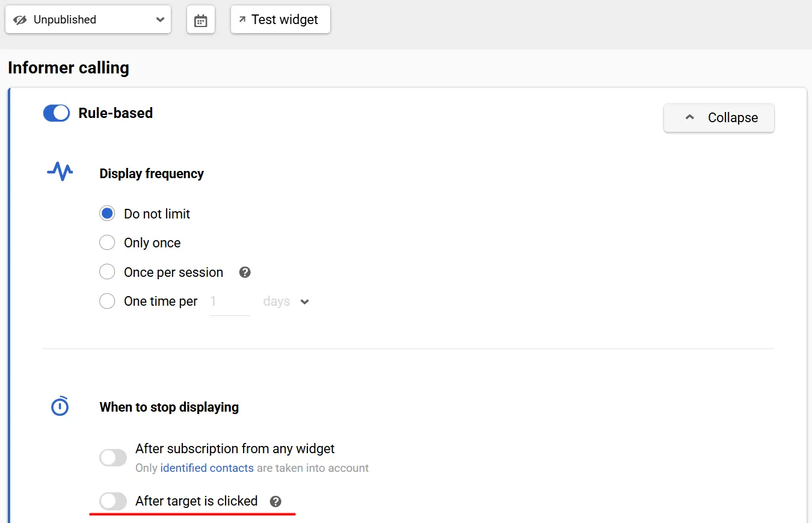Click the number field after One time per
This screenshot has width=812, height=523.
point(230,302)
